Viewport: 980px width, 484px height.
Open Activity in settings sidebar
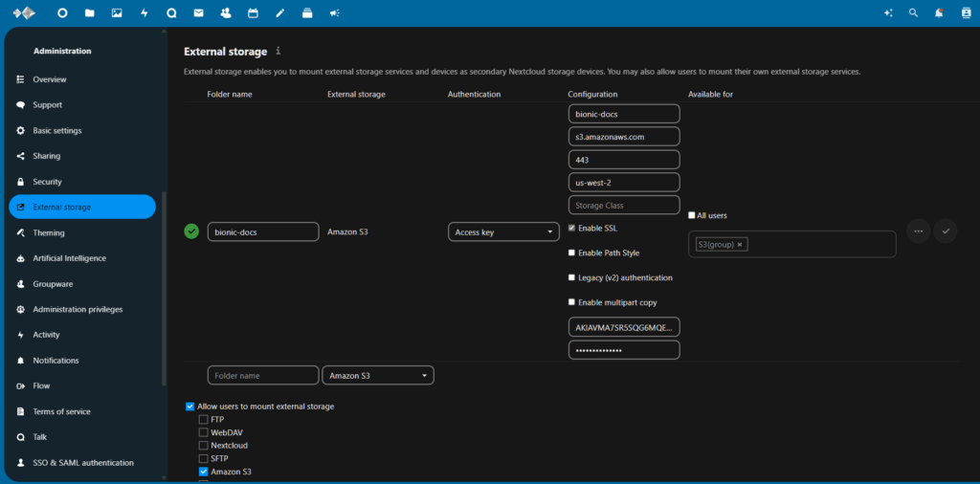pos(82,335)
